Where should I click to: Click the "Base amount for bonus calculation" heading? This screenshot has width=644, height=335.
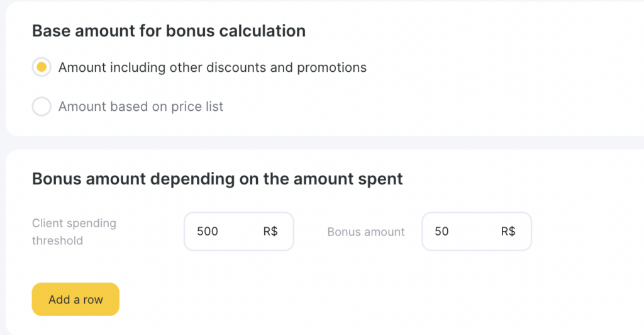pos(169,31)
